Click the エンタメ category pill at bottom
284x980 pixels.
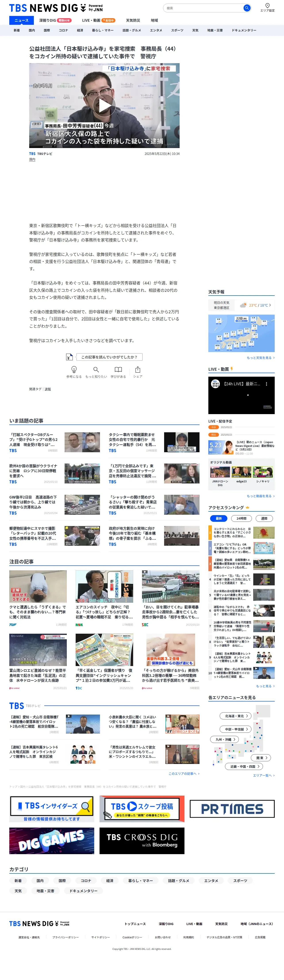pos(211,881)
